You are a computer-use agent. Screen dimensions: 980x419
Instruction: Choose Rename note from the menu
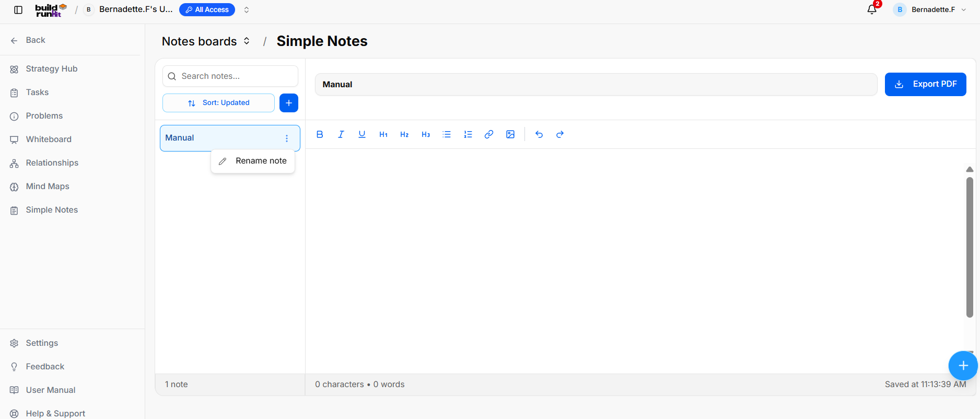point(253,161)
